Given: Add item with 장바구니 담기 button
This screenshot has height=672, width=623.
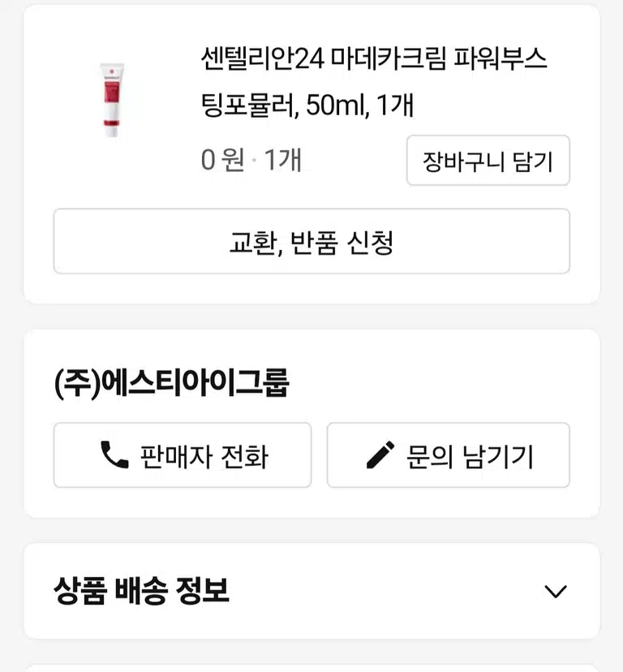Looking at the screenshot, I should pos(488,160).
